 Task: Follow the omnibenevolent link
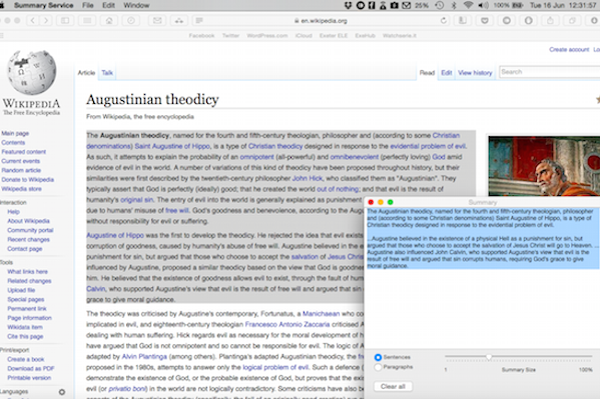pyautogui.click(x=354, y=157)
